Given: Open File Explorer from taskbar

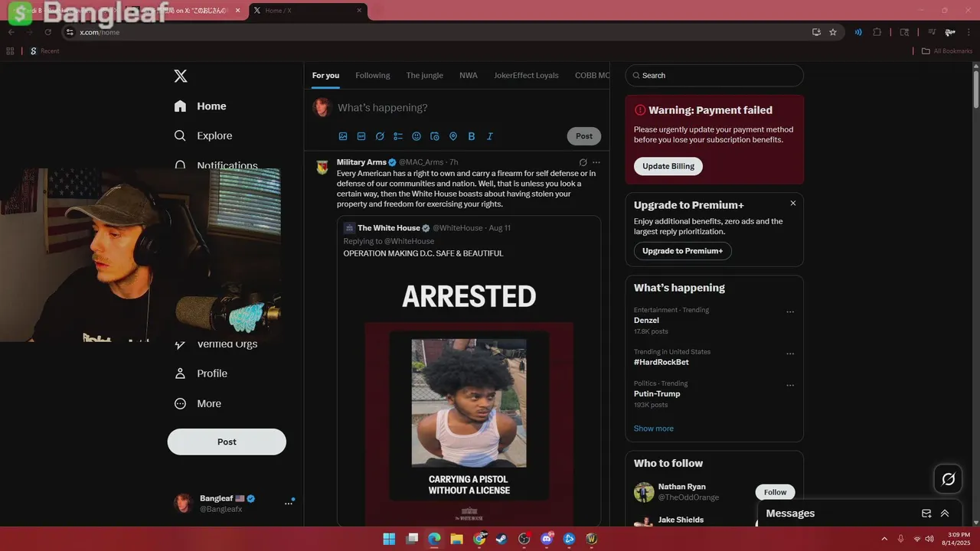Looking at the screenshot, I should 456,539.
